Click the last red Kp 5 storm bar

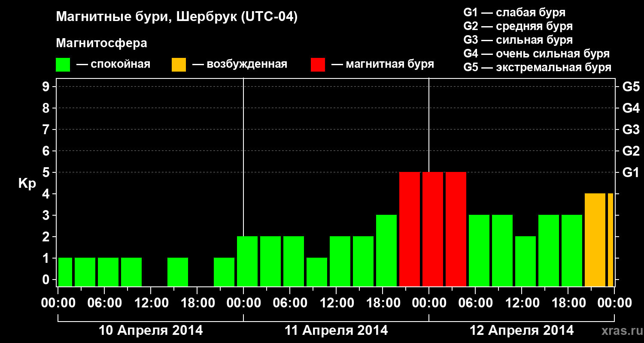coord(456,229)
